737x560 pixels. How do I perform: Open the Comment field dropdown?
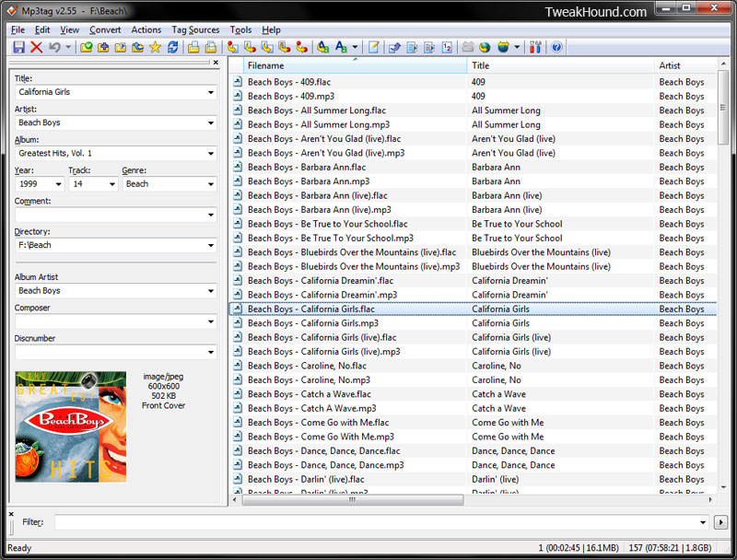click(211, 215)
